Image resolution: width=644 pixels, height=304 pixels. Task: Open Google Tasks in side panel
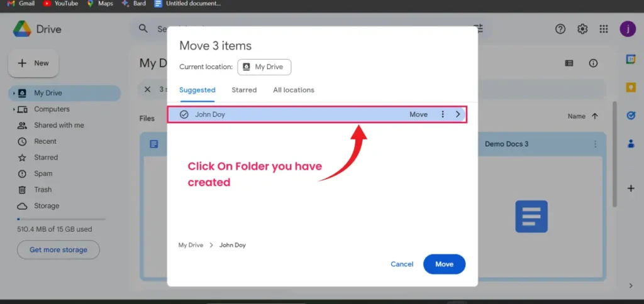(x=631, y=116)
